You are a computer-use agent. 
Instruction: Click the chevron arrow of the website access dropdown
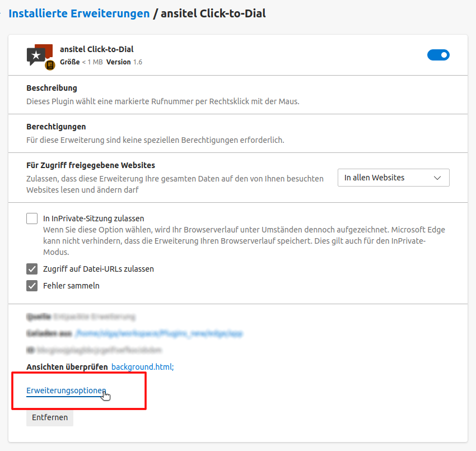[x=438, y=178]
